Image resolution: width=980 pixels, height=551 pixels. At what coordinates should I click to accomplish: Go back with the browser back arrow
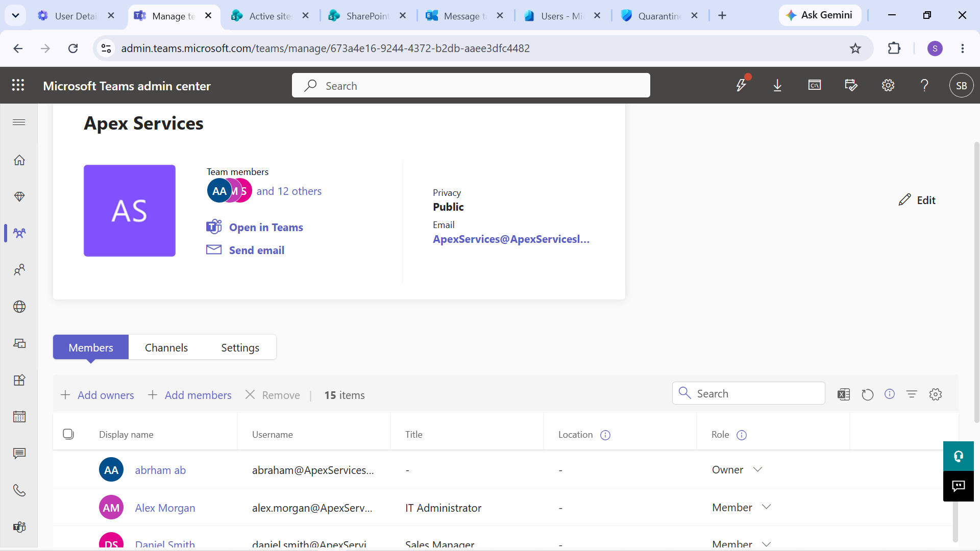coord(18,48)
